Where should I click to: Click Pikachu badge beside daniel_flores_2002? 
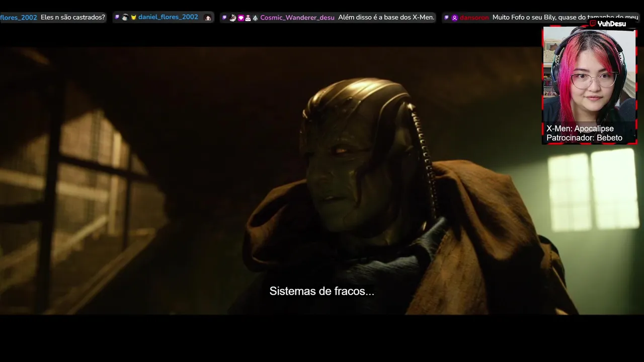click(134, 18)
